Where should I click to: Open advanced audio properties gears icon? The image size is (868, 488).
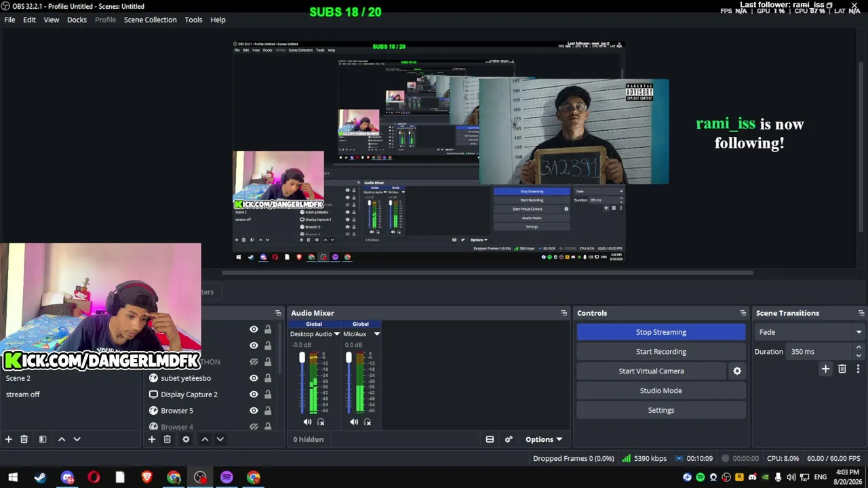(509, 439)
